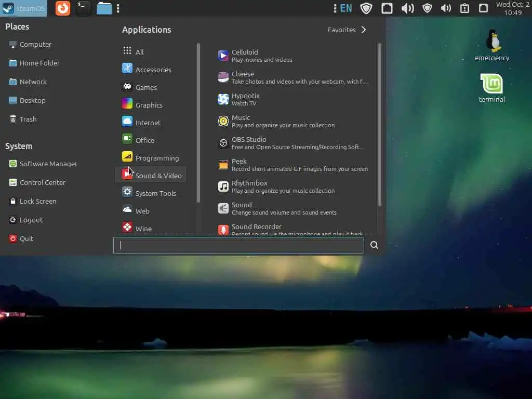The width and height of the screenshot is (532, 399).
Task: Click the 'Play movies and videos' description
Action: [x=262, y=60]
